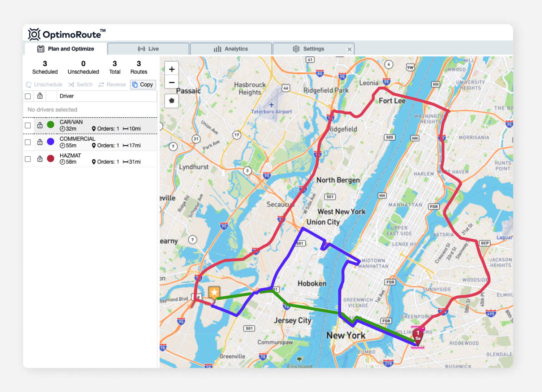
Task: Open the Analytics tab
Action: click(x=231, y=49)
